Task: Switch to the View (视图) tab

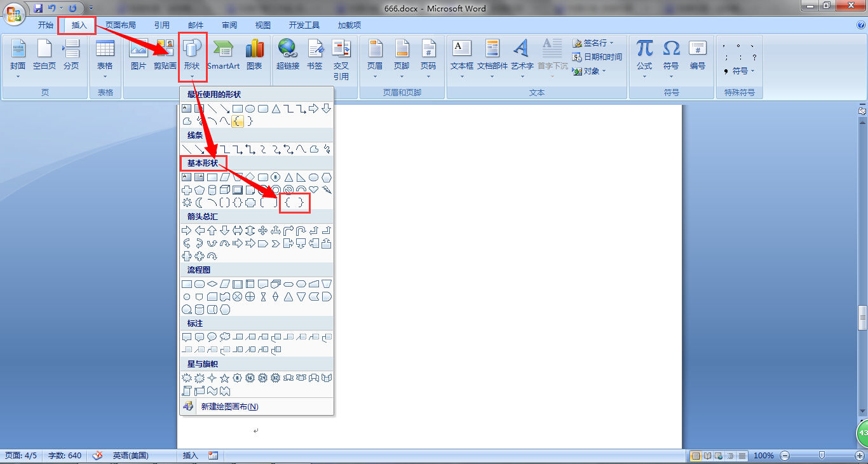Action: pos(263,25)
